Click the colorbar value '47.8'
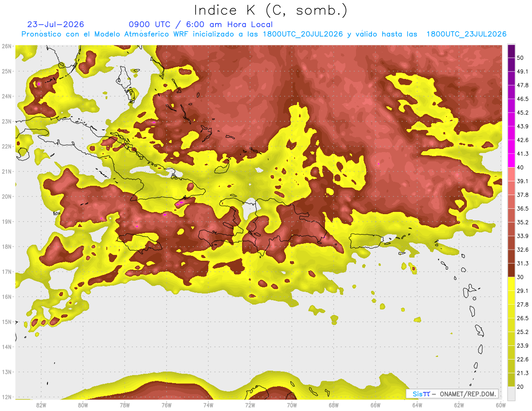 click(x=523, y=86)
